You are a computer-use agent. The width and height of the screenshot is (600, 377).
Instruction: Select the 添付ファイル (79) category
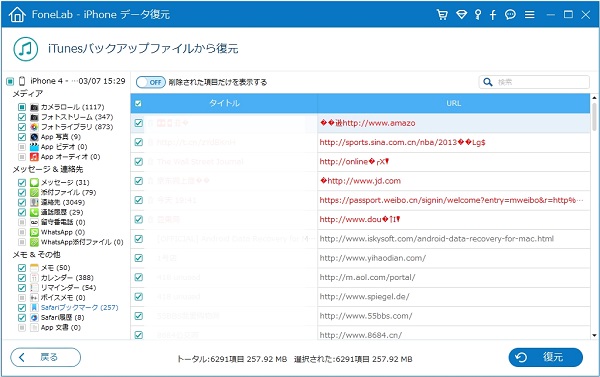(68, 193)
